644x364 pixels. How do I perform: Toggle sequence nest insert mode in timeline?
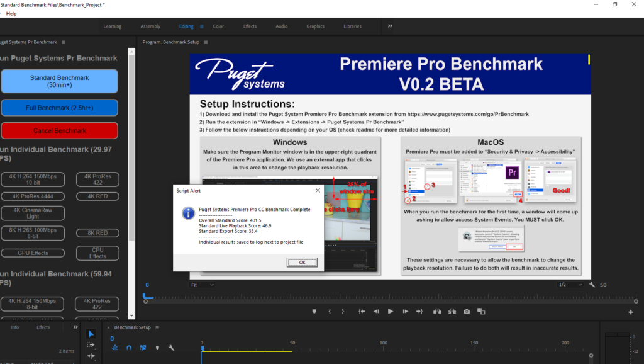pyautogui.click(x=114, y=348)
